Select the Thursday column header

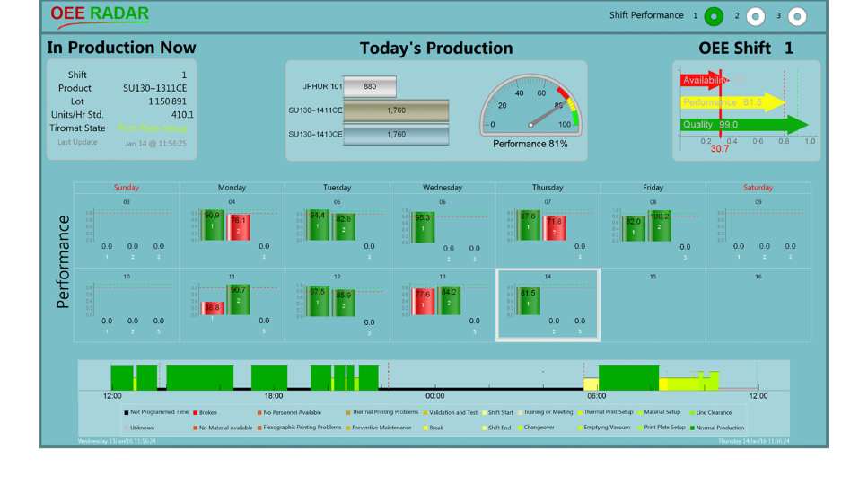pos(548,188)
